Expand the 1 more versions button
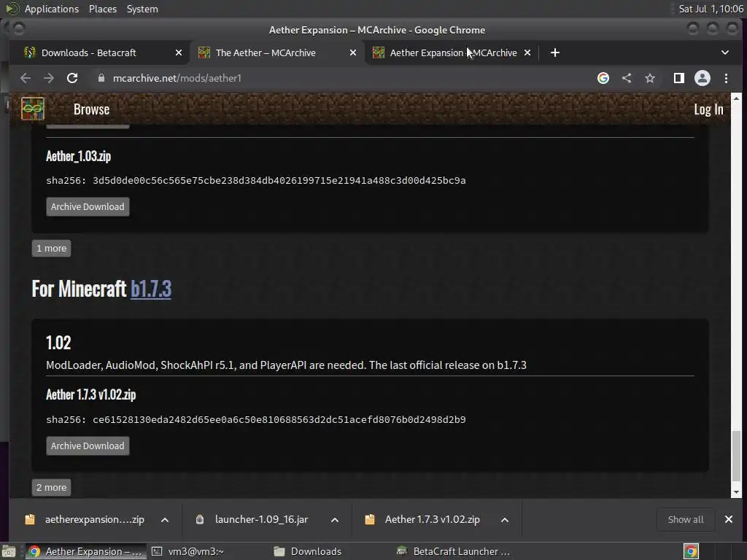 pos(52,248)
